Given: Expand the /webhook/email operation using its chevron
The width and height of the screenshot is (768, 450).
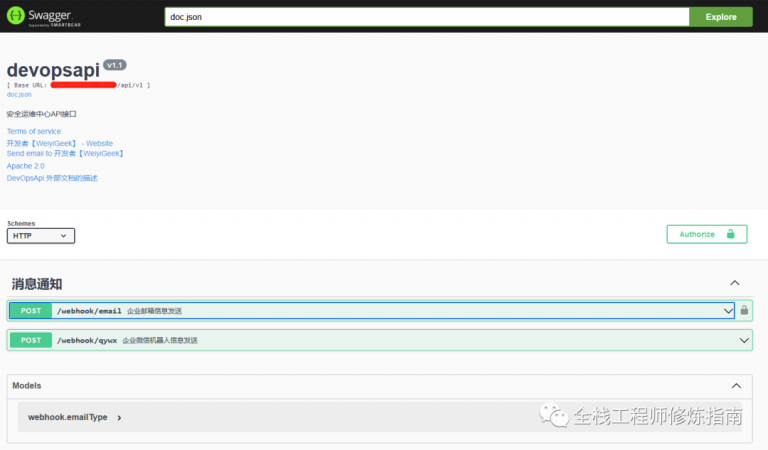Looking at the screenshot, I should click(x=728, y=311).
